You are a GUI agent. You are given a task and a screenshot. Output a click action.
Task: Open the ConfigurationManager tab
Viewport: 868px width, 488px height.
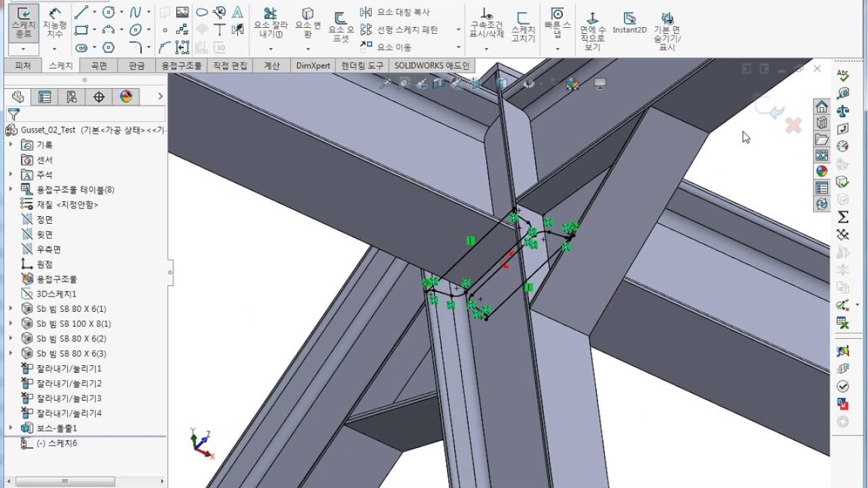(x=72, y=97)
